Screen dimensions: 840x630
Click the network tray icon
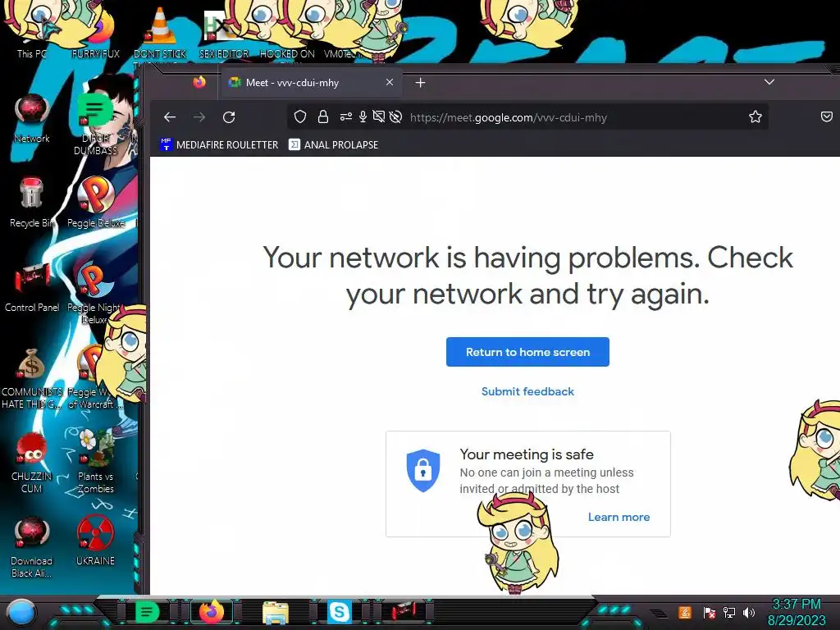(x=729, y=612)
